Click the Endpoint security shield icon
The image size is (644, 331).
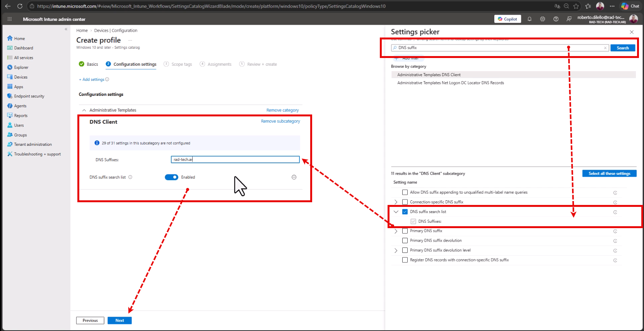(x=10, y=96)
